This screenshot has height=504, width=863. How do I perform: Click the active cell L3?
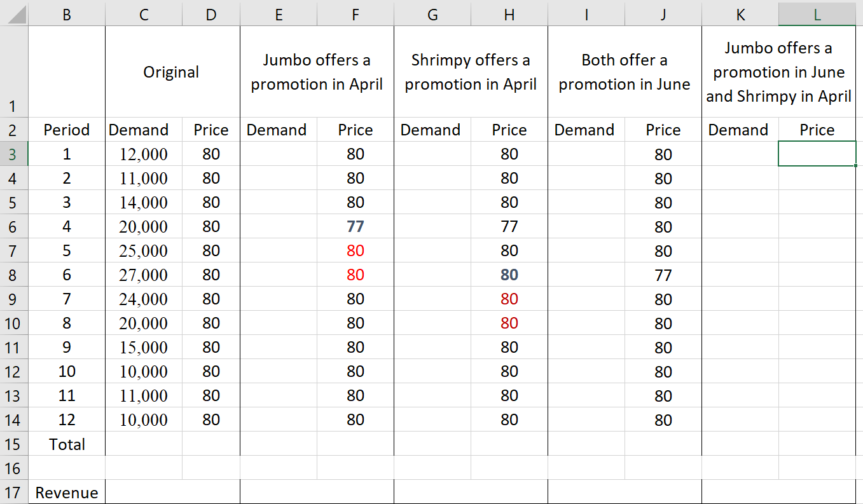click(817, 154)
